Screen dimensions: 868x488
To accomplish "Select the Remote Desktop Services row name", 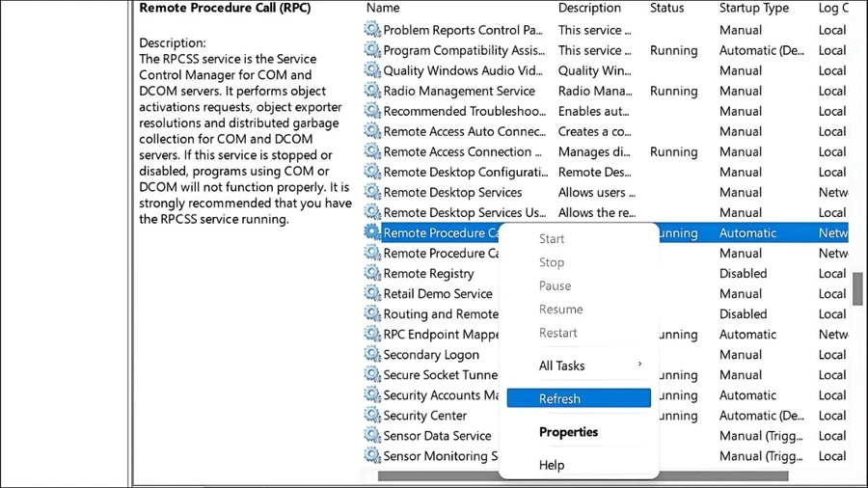I will click(452, 192).
